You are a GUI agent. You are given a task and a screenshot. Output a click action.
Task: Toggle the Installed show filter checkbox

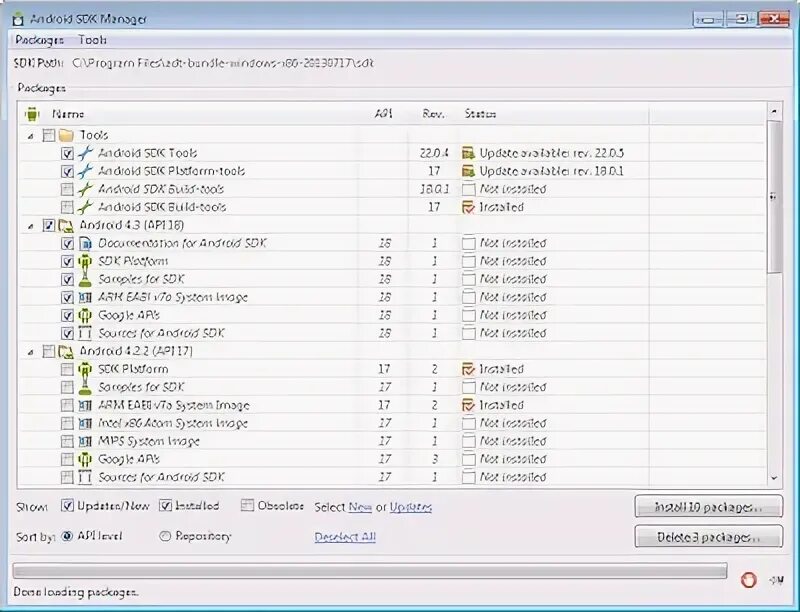(x=165, y=505)
